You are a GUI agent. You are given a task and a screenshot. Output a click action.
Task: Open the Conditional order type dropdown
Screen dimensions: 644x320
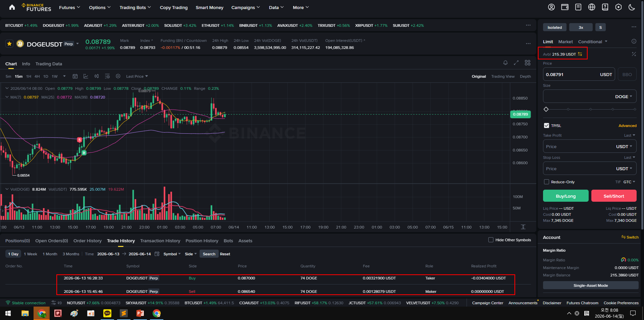[593, 42]
